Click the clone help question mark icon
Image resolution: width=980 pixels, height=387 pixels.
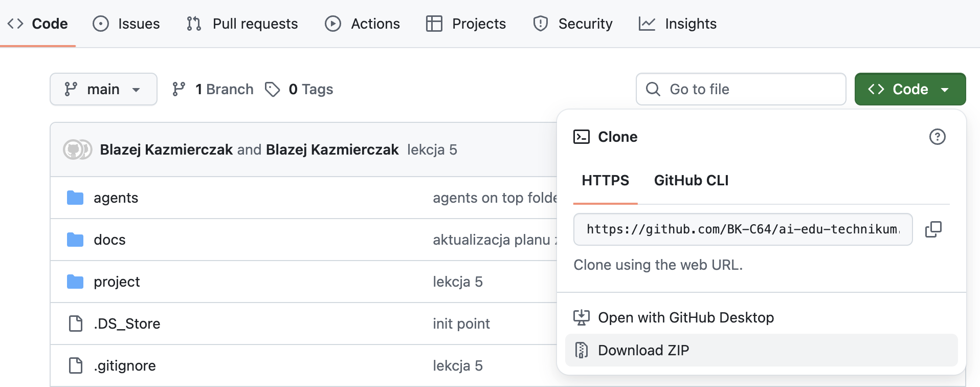pos(937,137)
